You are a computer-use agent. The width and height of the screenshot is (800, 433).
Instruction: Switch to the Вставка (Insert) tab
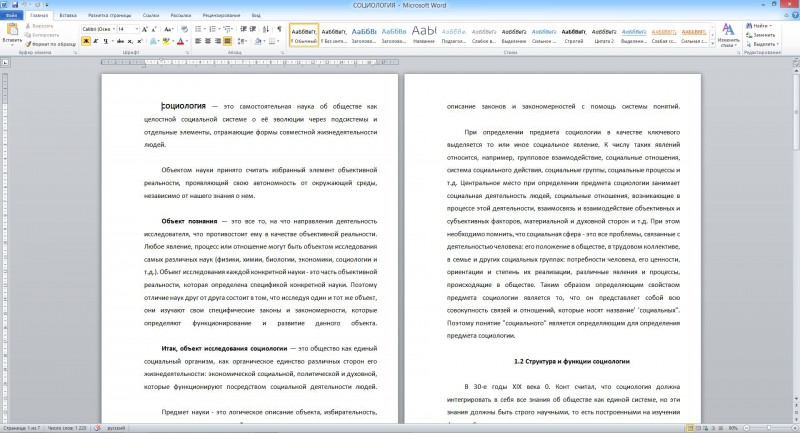click(x=68, y=15)
